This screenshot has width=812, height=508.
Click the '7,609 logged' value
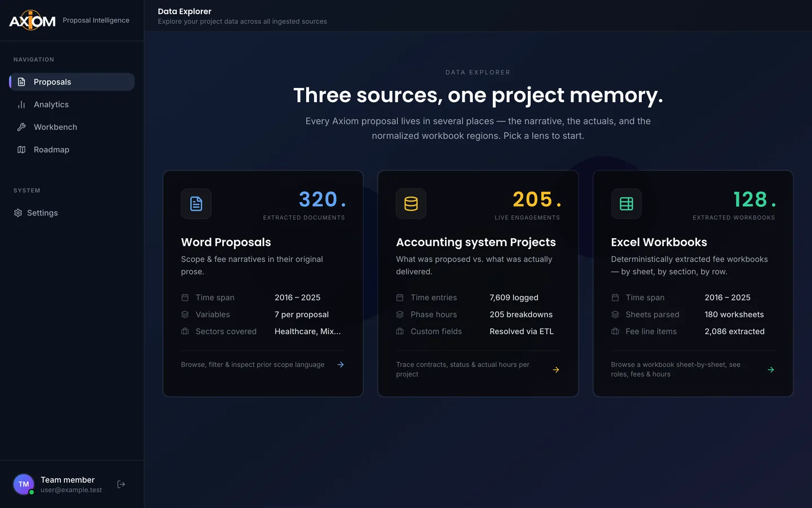514,297
